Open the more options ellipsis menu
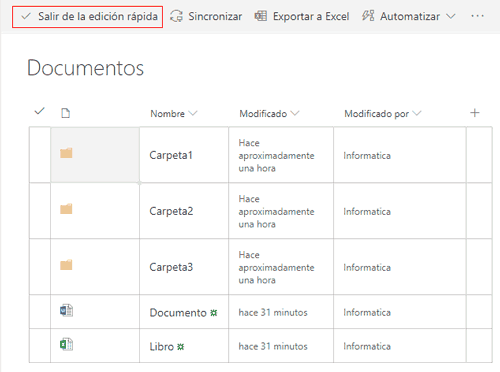Image resolution: width=500 pixels, height=372 pixels. click(477, 16)
